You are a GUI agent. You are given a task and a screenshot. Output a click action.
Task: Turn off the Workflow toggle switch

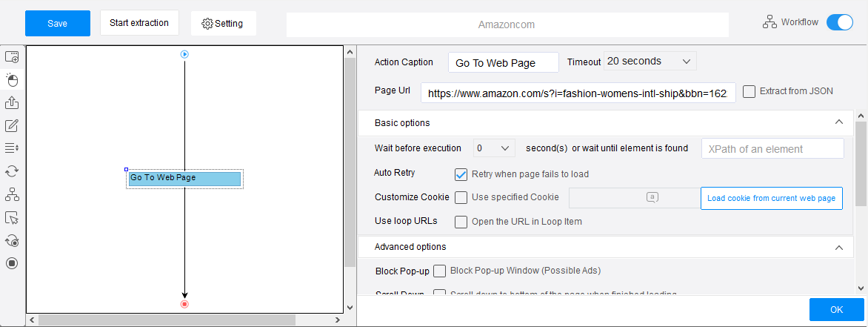840,22
